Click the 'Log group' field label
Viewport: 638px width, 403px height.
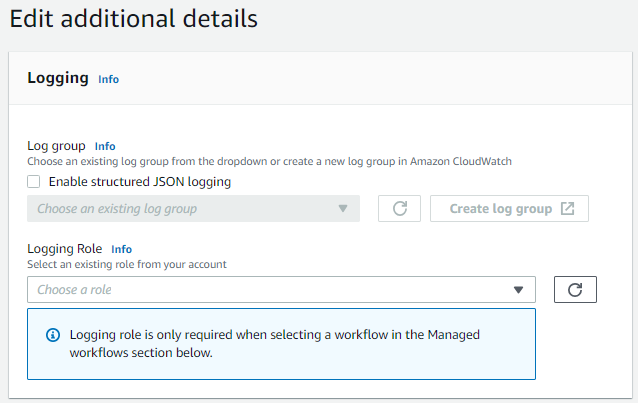pos(56,146)
